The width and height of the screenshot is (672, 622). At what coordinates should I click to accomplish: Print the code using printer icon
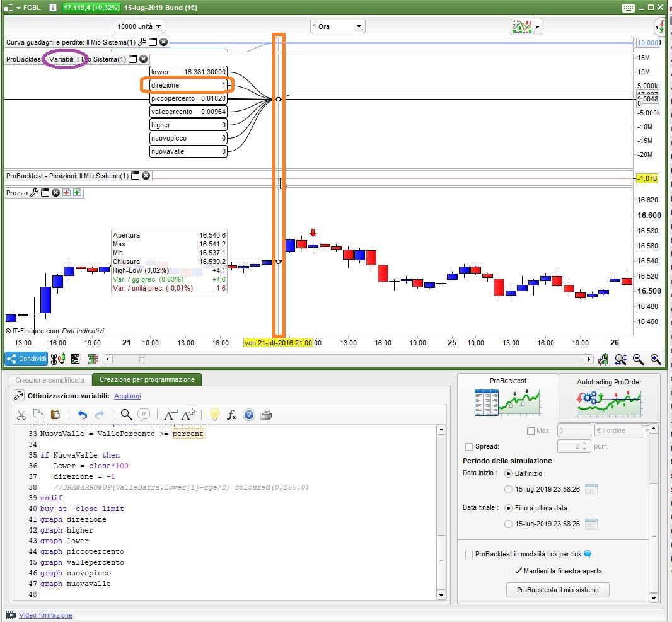pyautogui.click(x=266, y=415)
